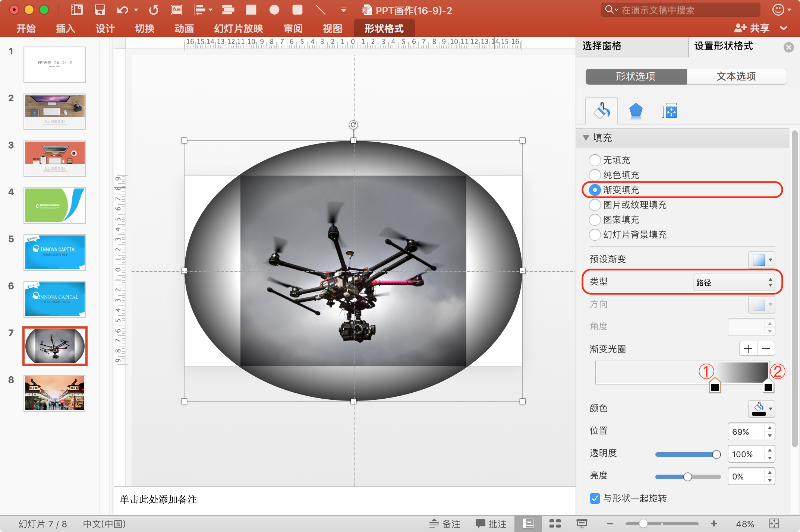Open the 颜色 color picker dropdown
The height and width of the screenshot is (532, 800).
pyautogui.click(x=762, y=409)
